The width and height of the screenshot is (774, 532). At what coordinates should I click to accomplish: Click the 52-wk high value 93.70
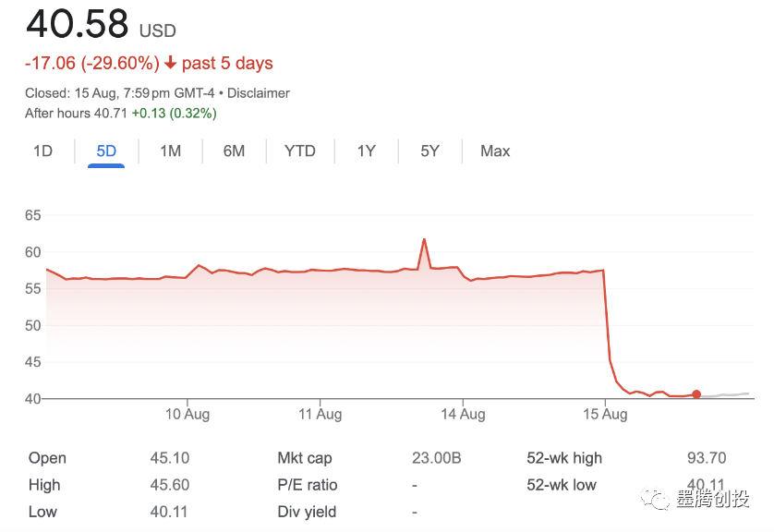707,458
